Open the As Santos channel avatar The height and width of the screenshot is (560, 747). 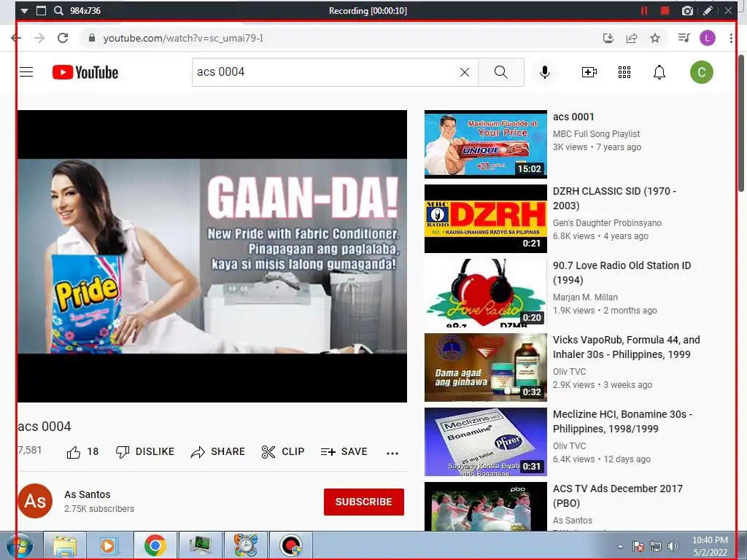[35, 501]
